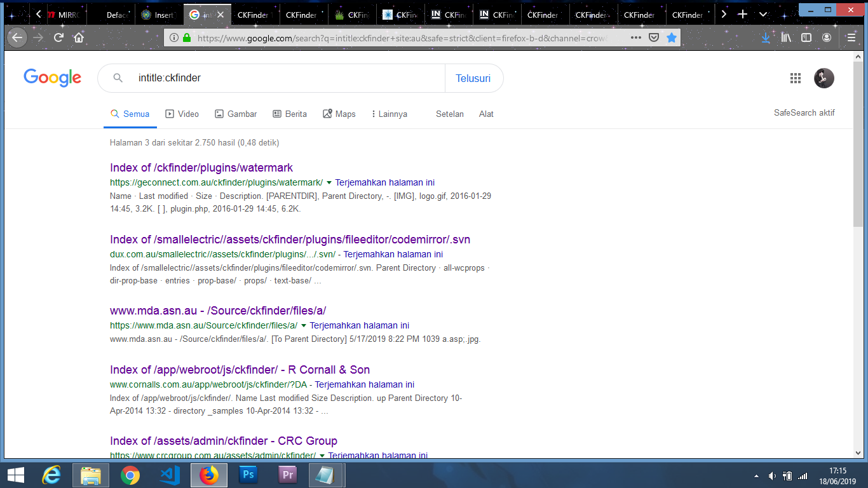Open the system volume speaker icon
The height and width of the screenshot is (488, 868).
(773, 475)
